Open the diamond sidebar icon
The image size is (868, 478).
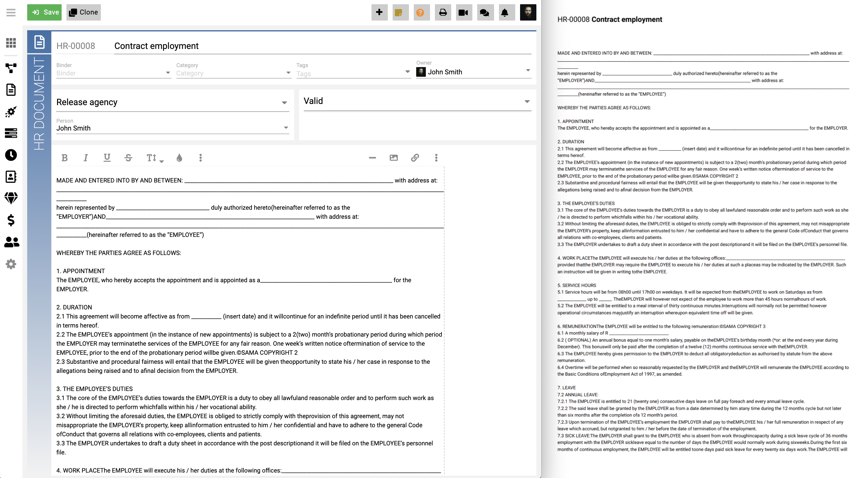(x=11, y=198)
